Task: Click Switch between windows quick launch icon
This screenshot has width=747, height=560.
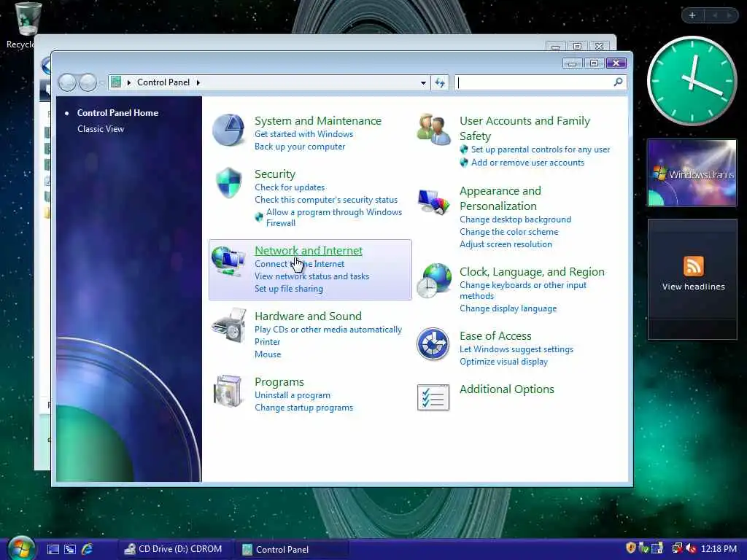Action: point(69,549)
